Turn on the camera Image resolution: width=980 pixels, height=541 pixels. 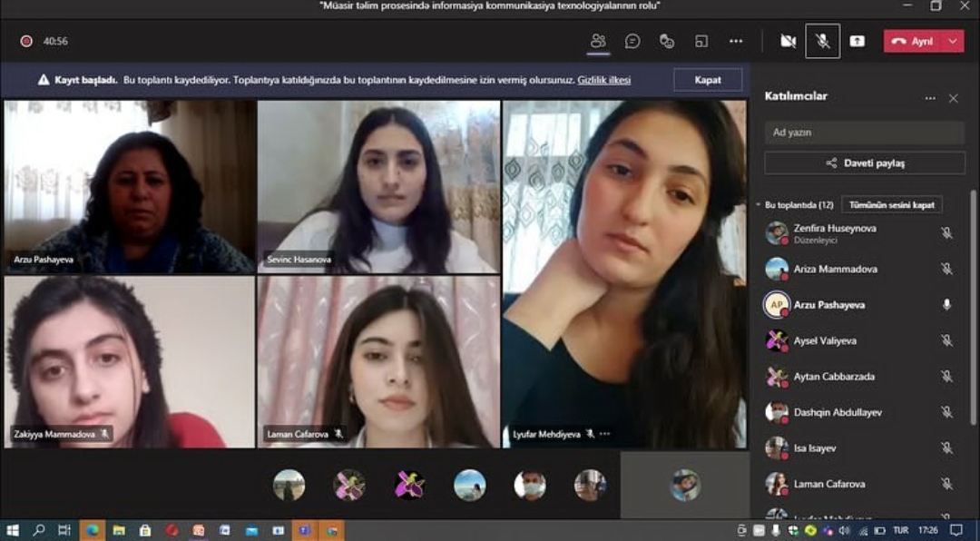coord(788,41)
